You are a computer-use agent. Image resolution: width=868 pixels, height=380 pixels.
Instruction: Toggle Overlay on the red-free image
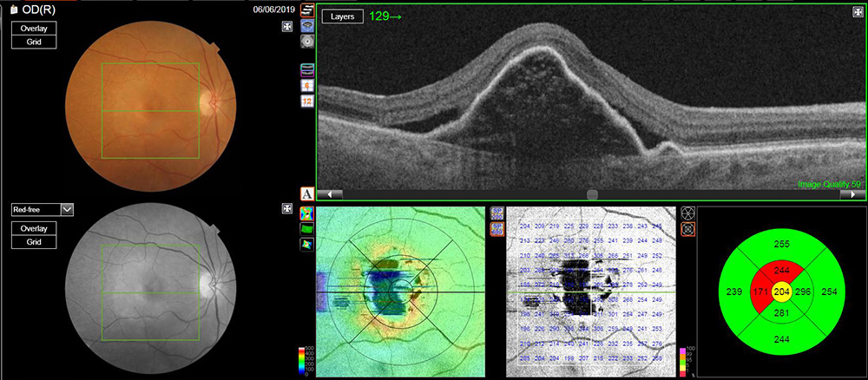coord(34,228)
